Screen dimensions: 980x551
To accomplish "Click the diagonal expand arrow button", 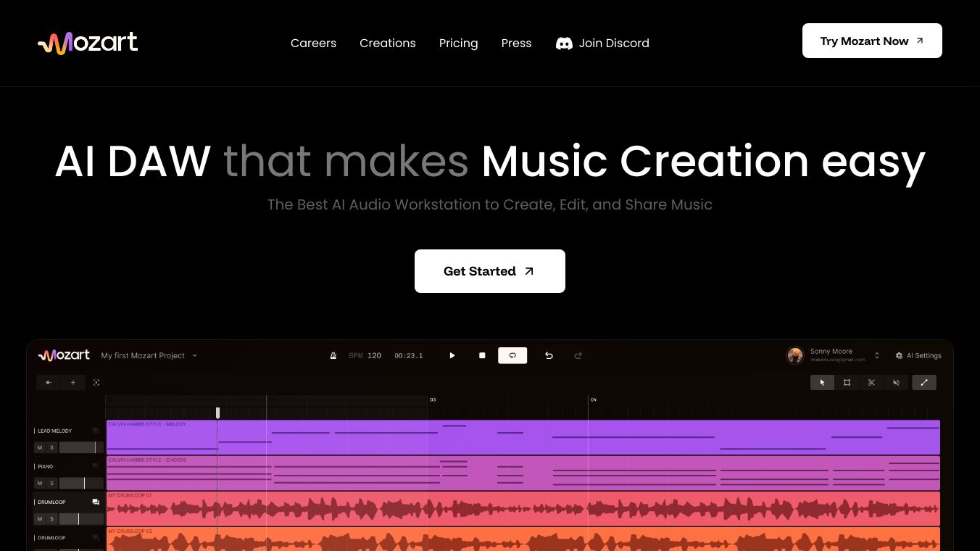I will point(924,382).
